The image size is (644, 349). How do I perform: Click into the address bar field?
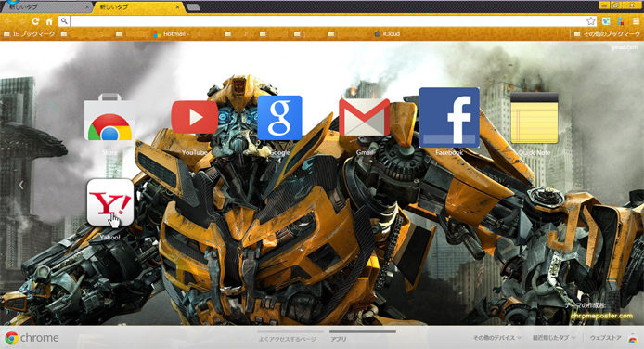tap(328, 21)
